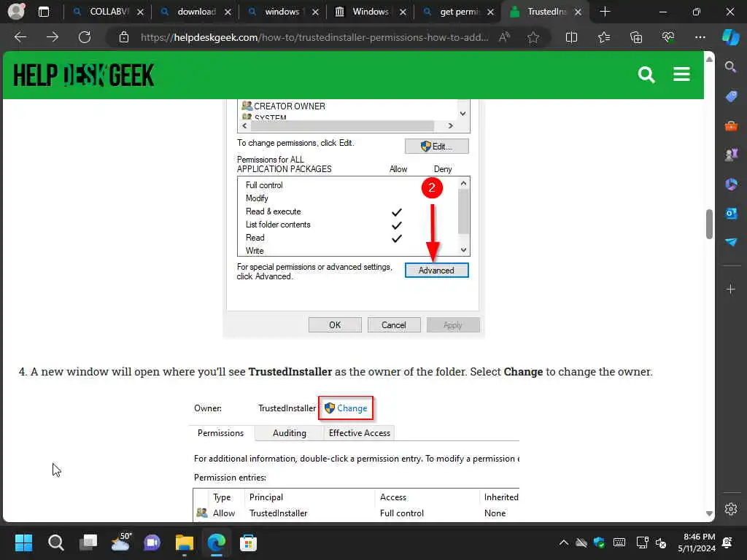Click the helpdeskgeek.com address bar

[x=314, y=37]
